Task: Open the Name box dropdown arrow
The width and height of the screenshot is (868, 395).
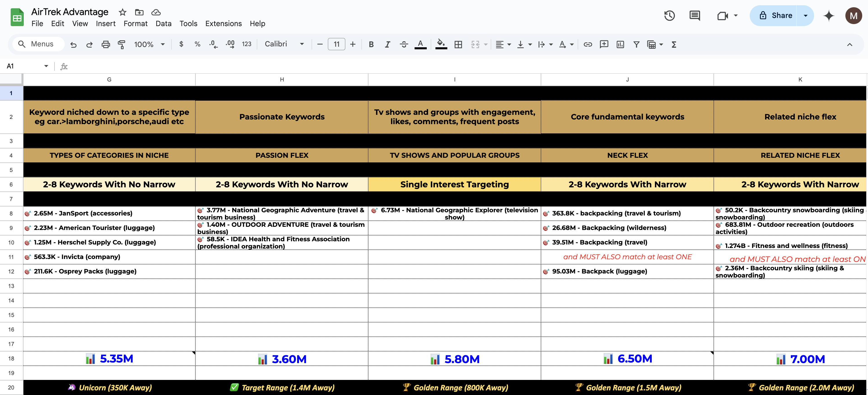Action: (46, 66)
